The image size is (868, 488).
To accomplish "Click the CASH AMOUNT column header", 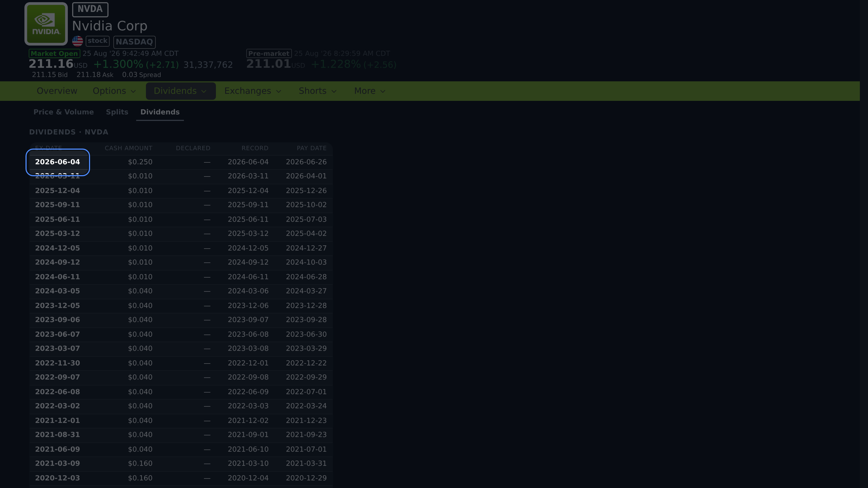I will tap(128, 148).
